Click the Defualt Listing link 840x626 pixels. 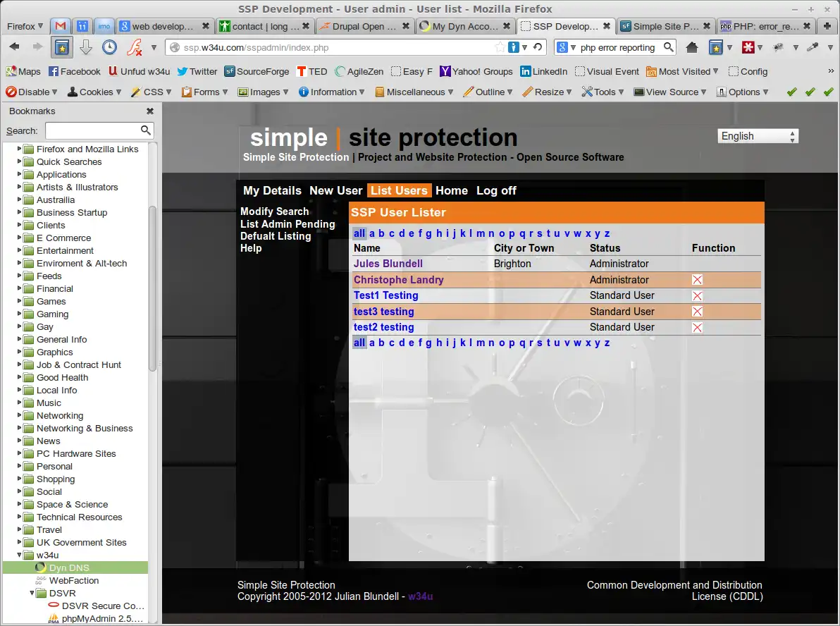point(276,236)
